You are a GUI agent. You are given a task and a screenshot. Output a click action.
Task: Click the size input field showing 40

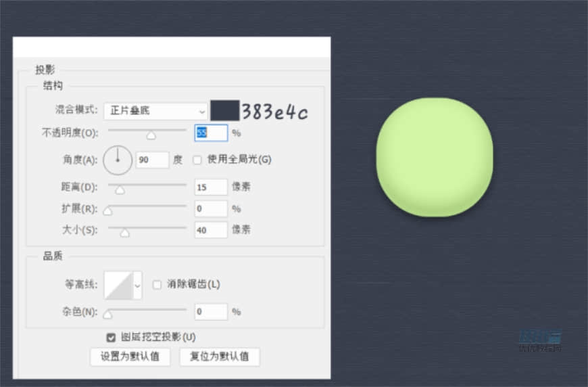211,230
